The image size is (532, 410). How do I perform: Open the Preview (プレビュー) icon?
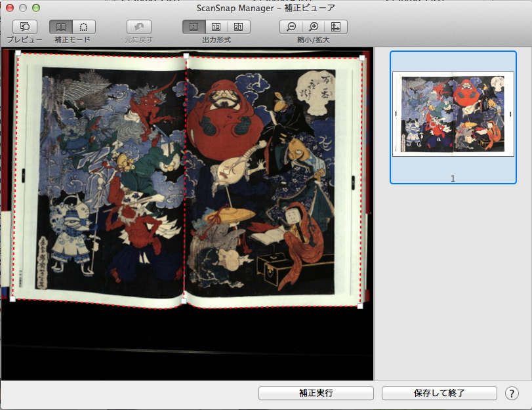click(x=25, y=27)
